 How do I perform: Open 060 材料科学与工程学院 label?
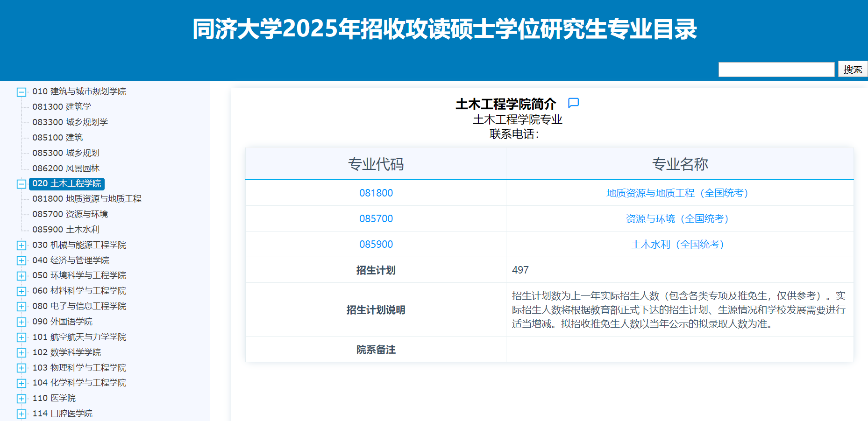click(79, 291)
